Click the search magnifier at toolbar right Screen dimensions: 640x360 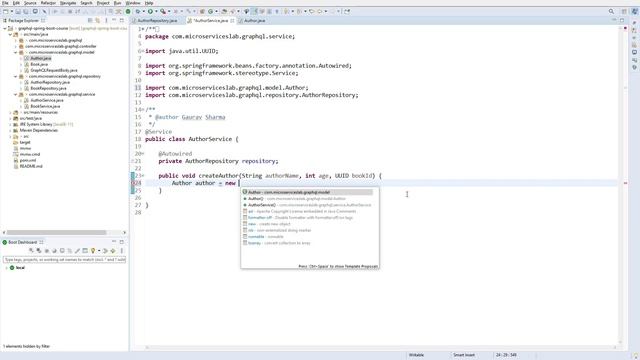[x=611, y=11]
